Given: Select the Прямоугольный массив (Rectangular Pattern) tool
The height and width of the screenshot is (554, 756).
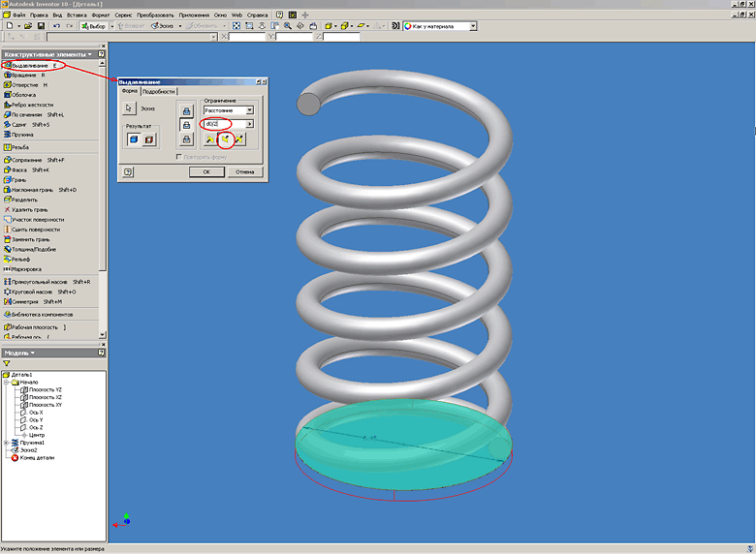Looking at the screenshot, I should click(x=47, y=282).
